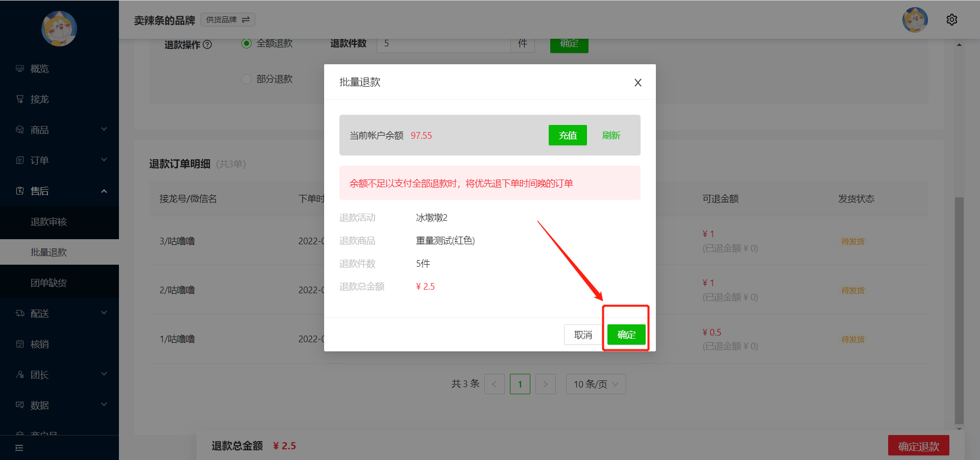Collapse the 售后 menu chevron
The height and width of the screenshot is (460, 980).
click(104, 191)
